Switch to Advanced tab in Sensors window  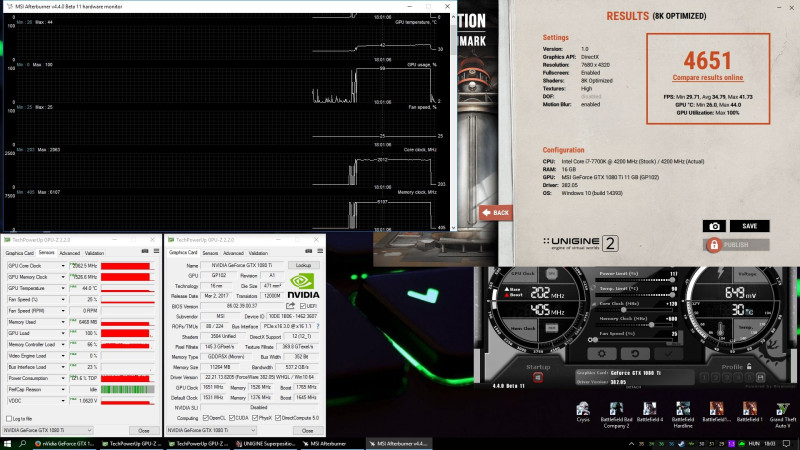(x=69, y=253)
